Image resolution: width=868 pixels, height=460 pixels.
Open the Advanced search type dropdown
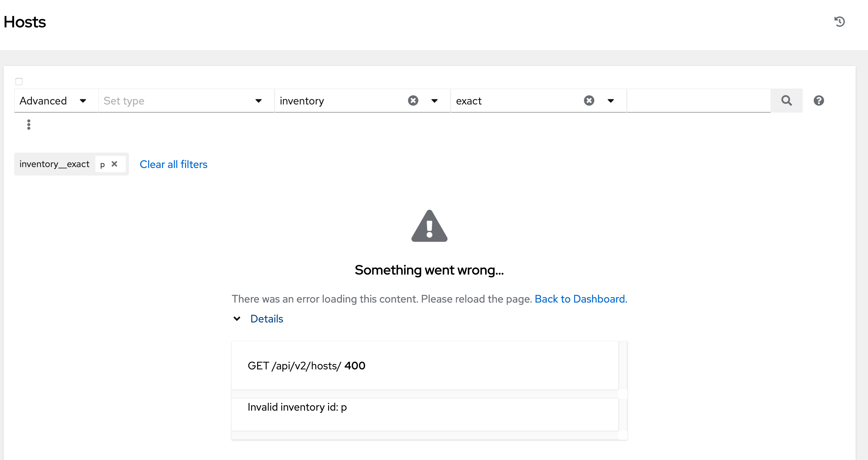point(54,101)
